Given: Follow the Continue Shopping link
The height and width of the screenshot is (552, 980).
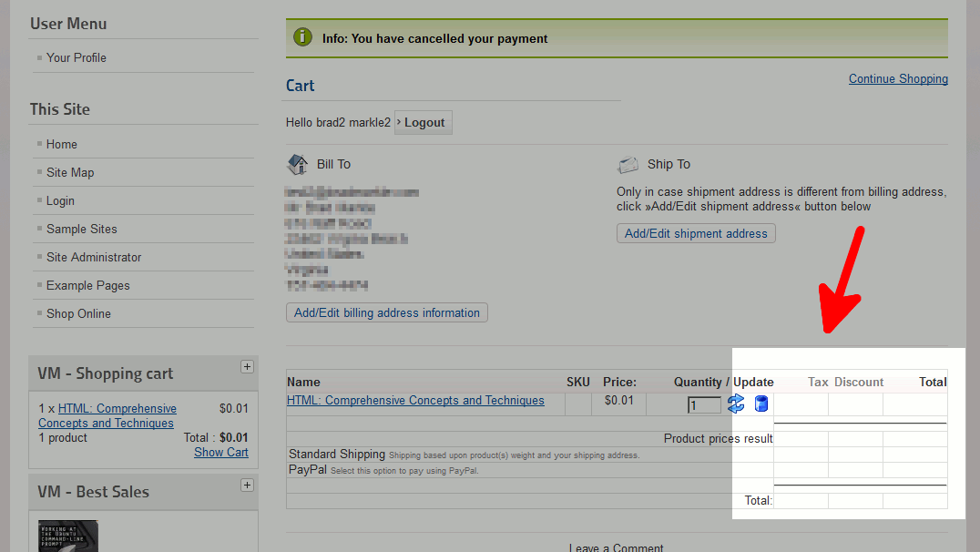Looking at the screenshot, I should (898, 79).
